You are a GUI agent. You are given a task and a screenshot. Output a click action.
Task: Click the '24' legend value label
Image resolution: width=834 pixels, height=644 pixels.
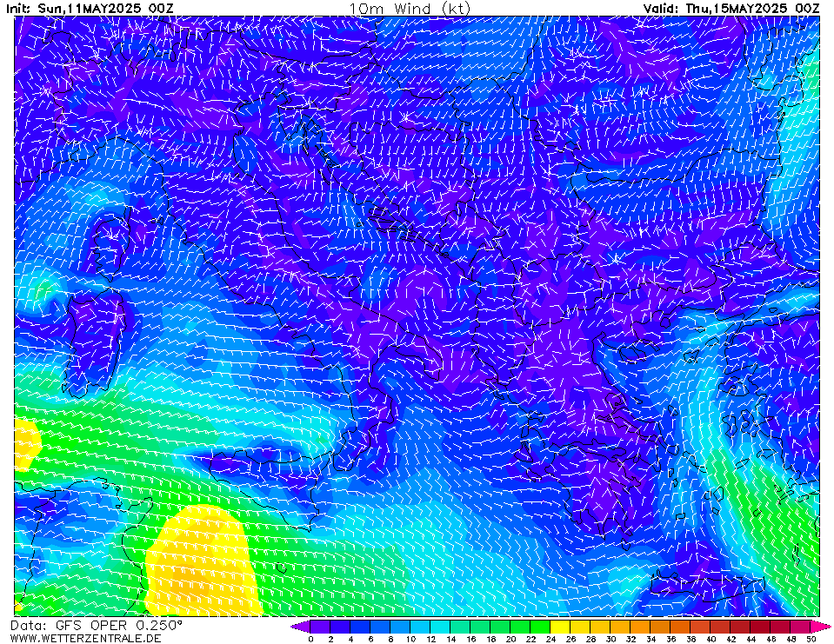(x=550, y=639)
